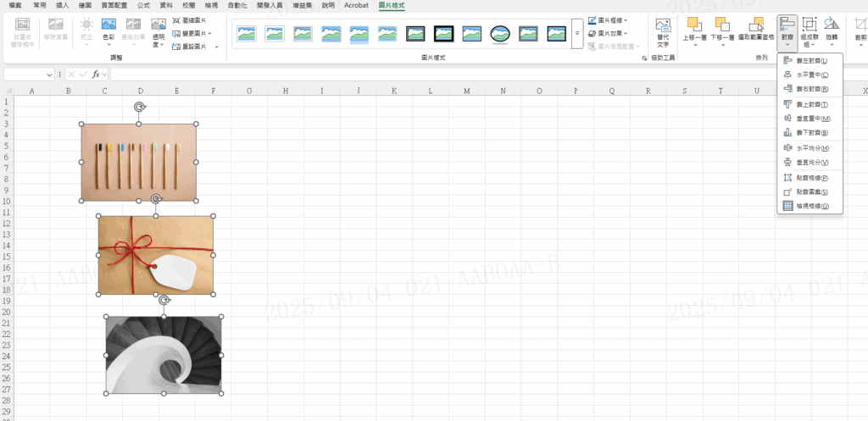Image resolution: width=868 pixels, height=421 pixels.
Task: Open 色彩 (Color) options
Action: (108, 33)
